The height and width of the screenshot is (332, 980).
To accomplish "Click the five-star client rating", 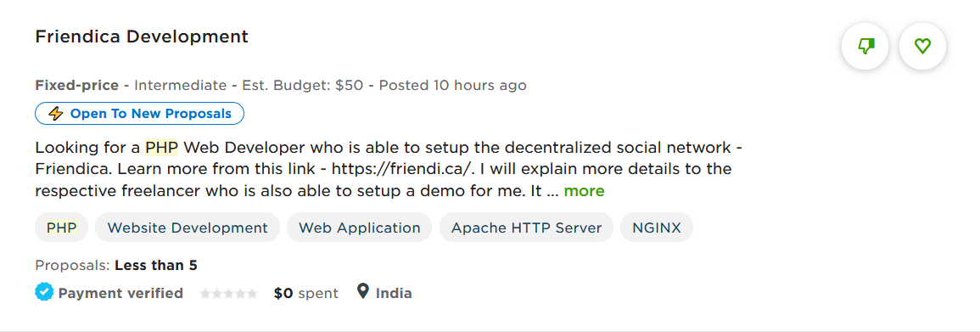I will (228, 293).
